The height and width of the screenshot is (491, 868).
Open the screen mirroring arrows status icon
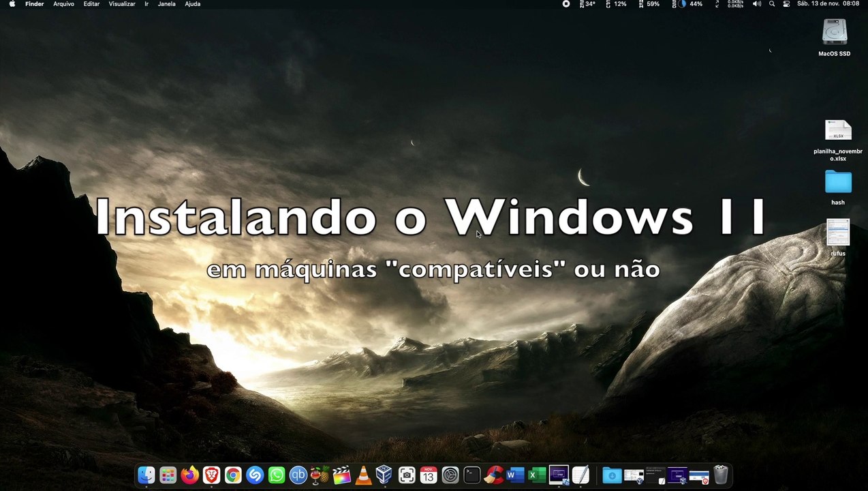[717, 4]
